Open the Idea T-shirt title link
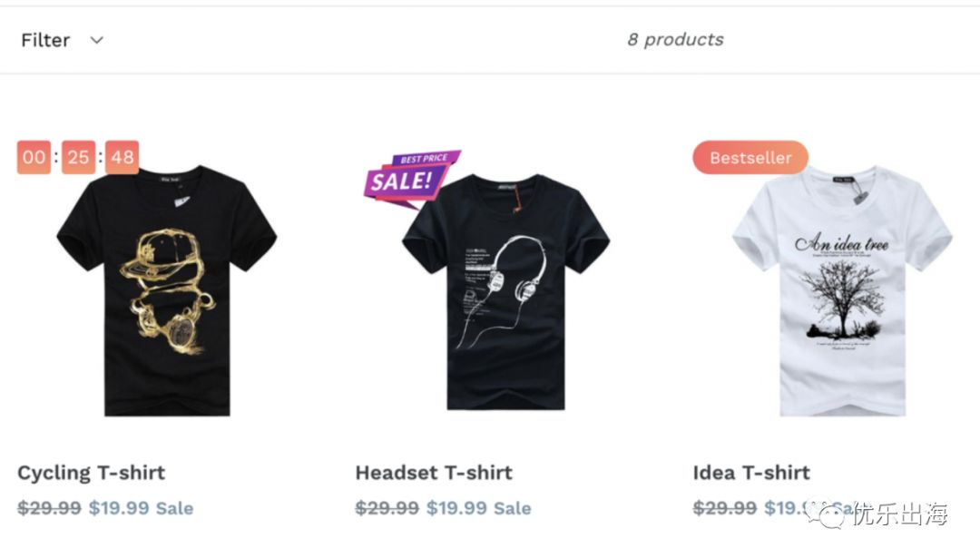Screen dimensions: 980x558 pyautogui.click(x=750, y=473)
